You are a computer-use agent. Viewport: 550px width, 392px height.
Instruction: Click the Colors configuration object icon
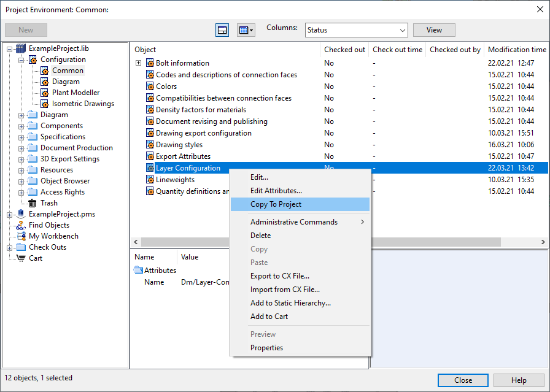point(150,86)
